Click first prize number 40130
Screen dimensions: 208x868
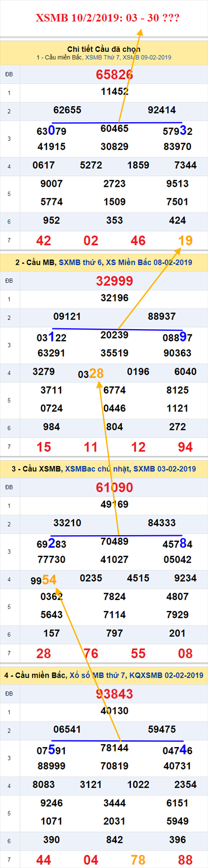tap(114, 711)
